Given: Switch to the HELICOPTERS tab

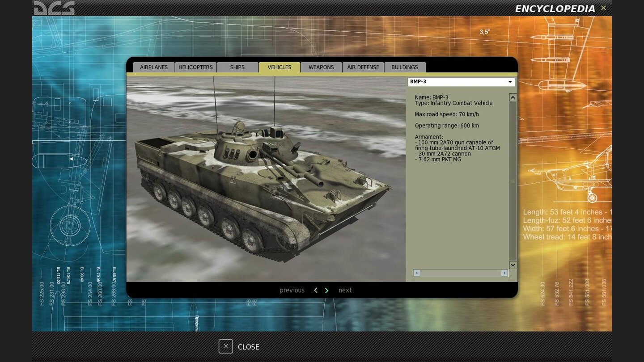Looking at the screenshot, I should click(x=195, y=67).
